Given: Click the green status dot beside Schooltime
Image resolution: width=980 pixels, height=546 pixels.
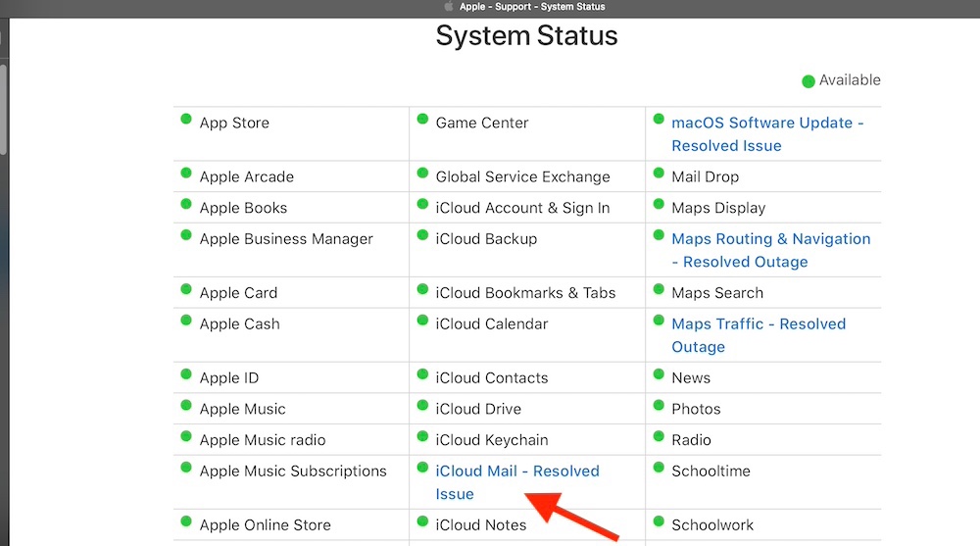Looking at the screenshot, I should (659, 468).
